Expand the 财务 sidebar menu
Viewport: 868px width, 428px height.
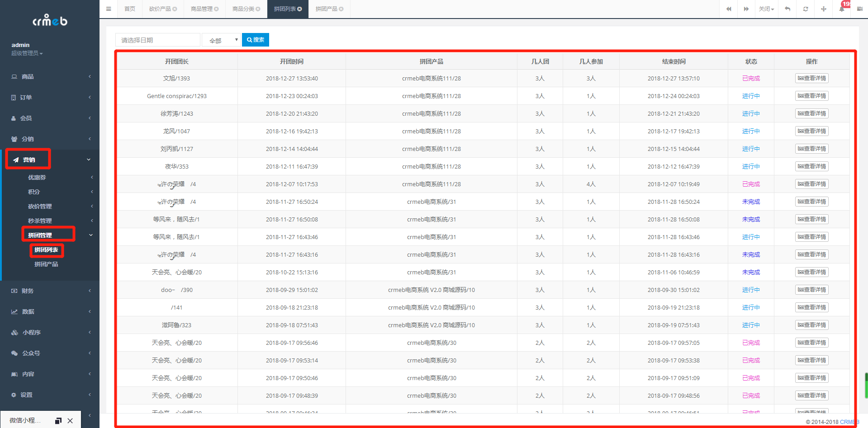point(50,291)
